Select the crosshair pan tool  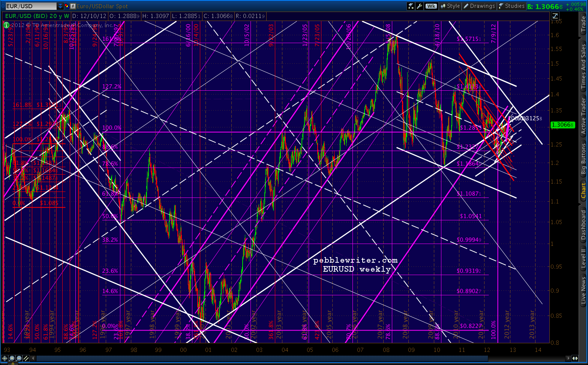click(5, 358)
